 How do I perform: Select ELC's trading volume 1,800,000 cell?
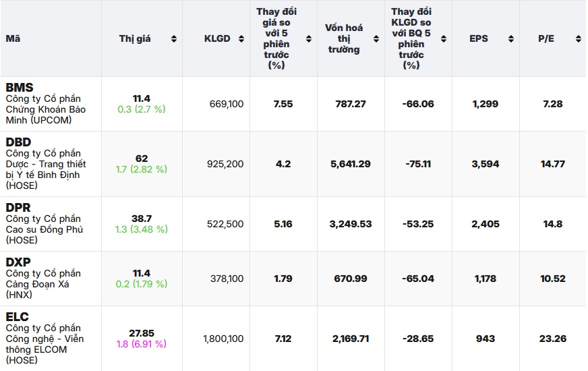pos(223,339)
